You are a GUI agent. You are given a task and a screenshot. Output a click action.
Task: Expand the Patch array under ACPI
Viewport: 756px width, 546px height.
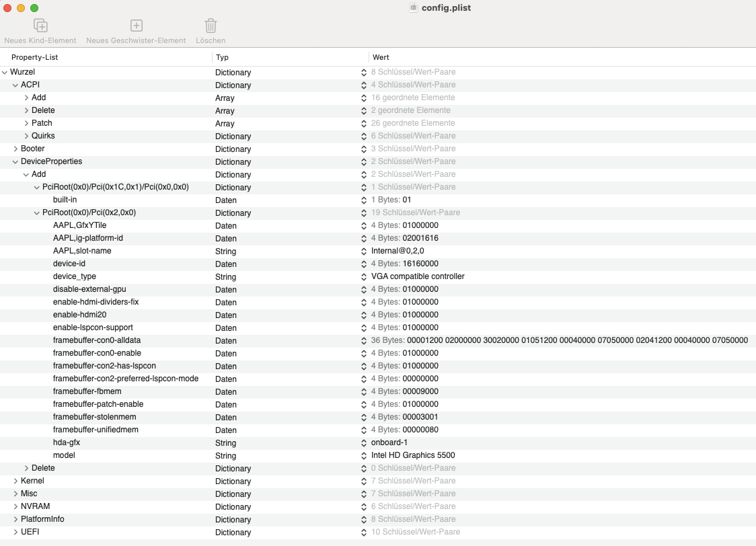pos(26,123)
